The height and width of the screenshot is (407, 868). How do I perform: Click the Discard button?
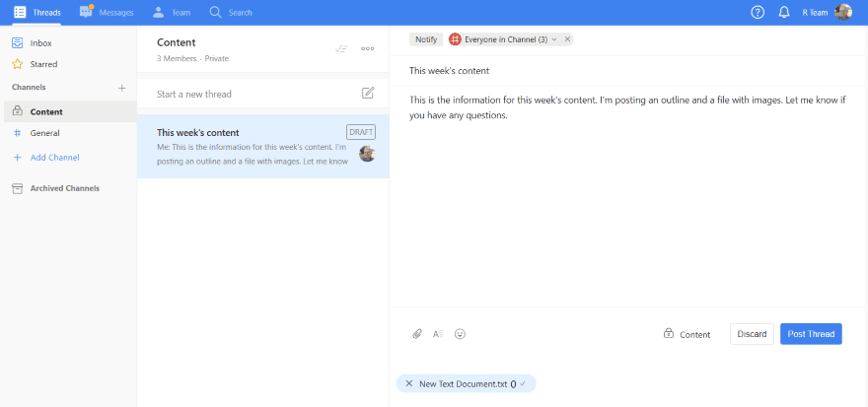pyautogui.click(x=752, y=334)
